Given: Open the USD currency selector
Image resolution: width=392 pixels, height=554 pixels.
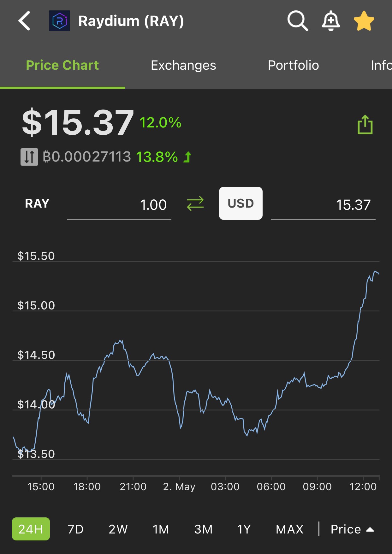Looking at the screenshot, I should pyautogui.click(x=241, y=203).
